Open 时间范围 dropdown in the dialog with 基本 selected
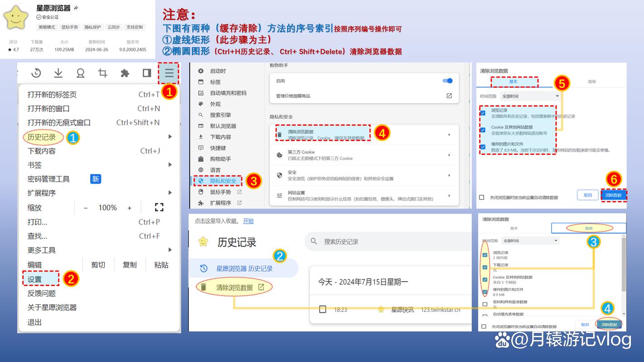644x362 pixels. click(530, 96)
